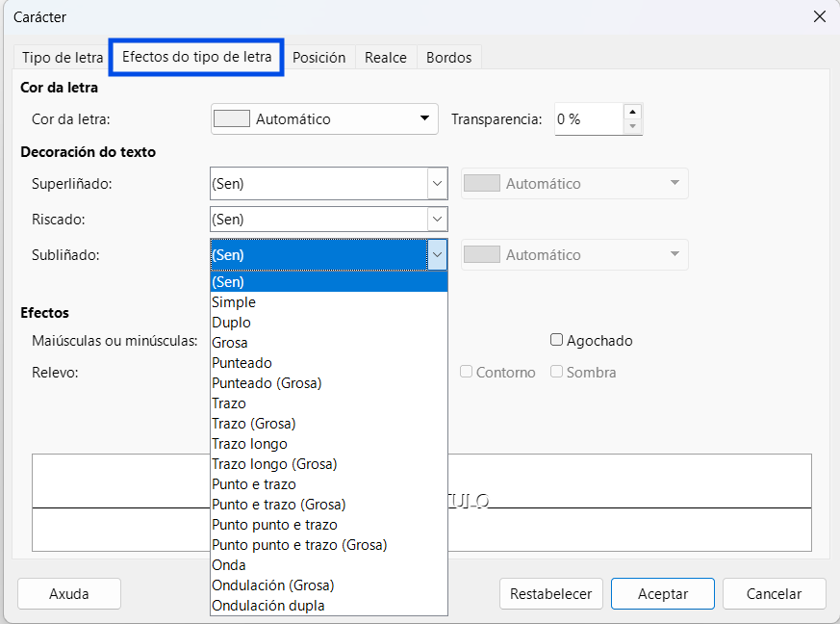Click the Aceptar button
This screenshot has width=840, height=624.
coord(663,594)
